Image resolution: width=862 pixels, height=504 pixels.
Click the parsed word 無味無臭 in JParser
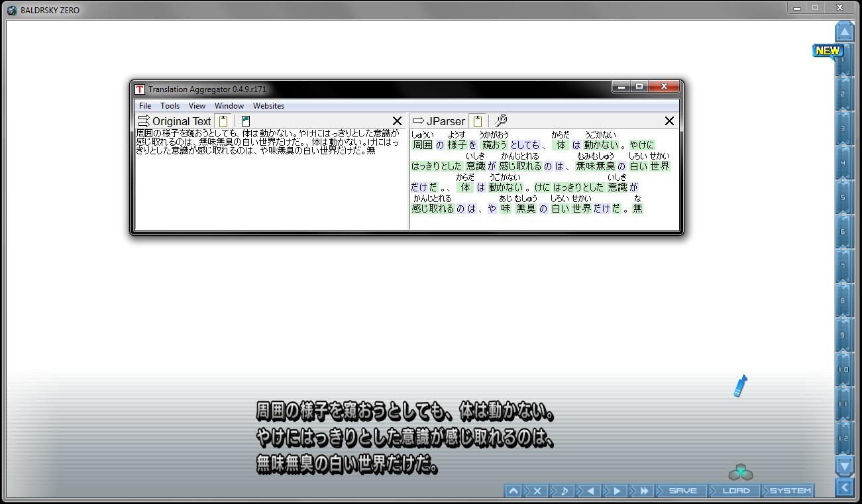596,166
